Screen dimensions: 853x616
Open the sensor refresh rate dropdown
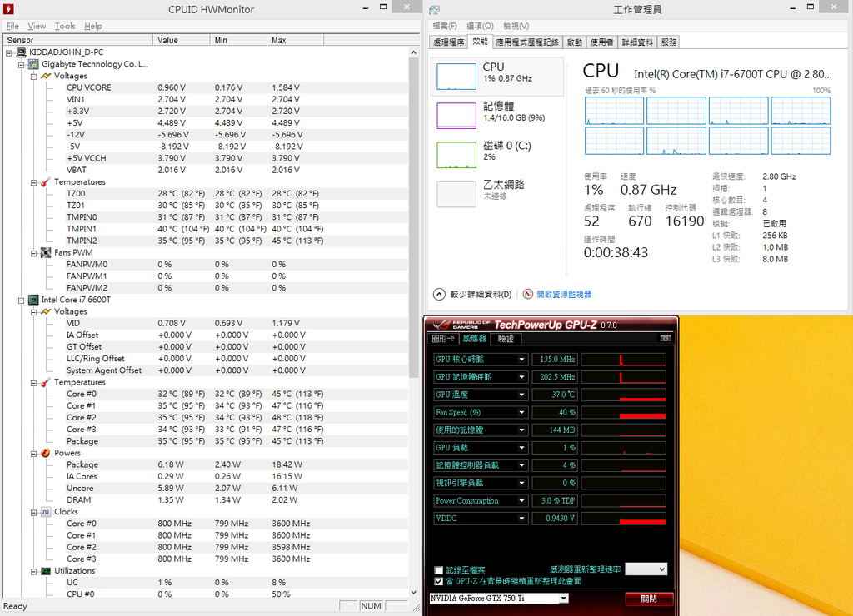point(646,569)
